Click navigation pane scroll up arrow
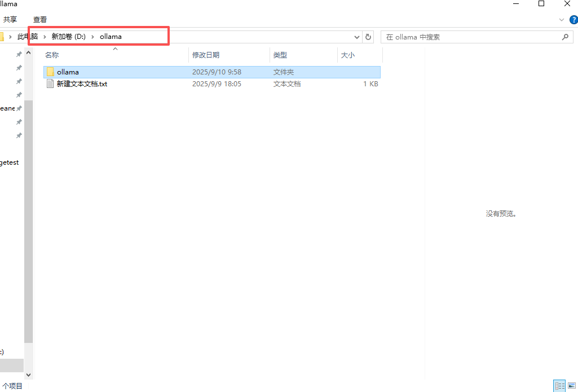The image size is (578, 392). pyautogui.click(x=28, y=53)
